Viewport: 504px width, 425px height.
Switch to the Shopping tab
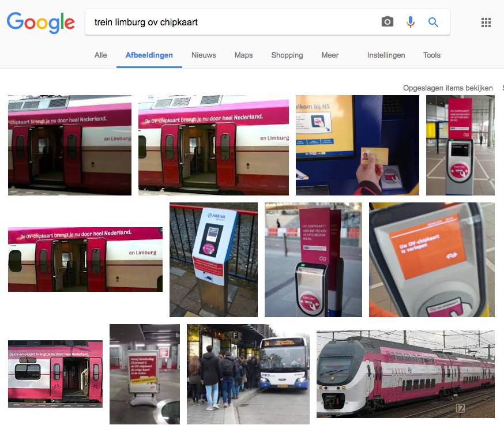287,55
